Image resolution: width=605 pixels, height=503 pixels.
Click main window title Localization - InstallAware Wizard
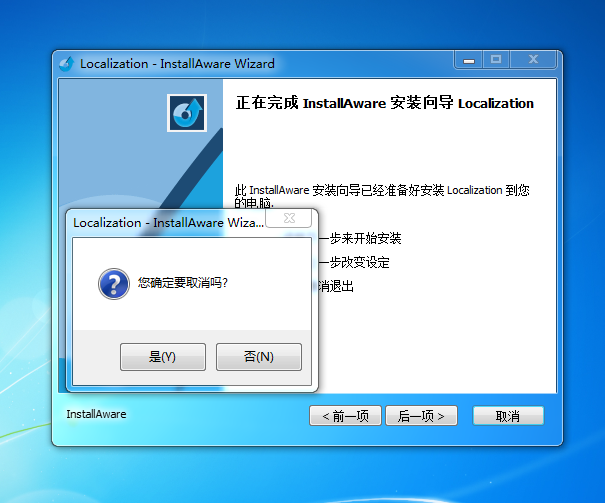click(x=177, y=64)
